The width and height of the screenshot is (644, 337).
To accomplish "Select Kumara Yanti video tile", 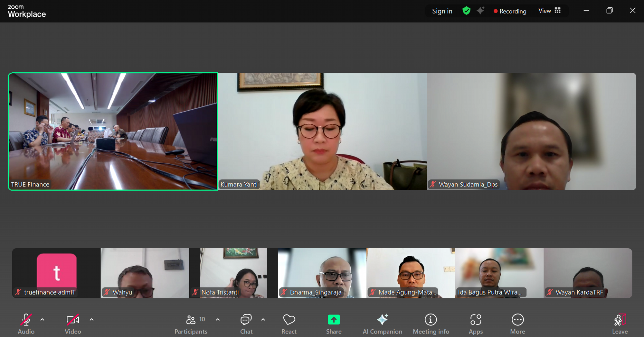I will coord(322,132).
